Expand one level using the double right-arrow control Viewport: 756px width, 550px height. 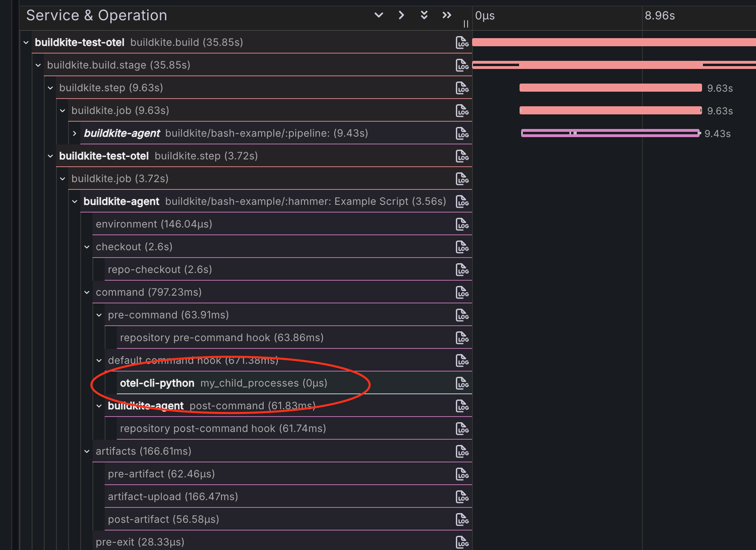click(x=447, y=15)
